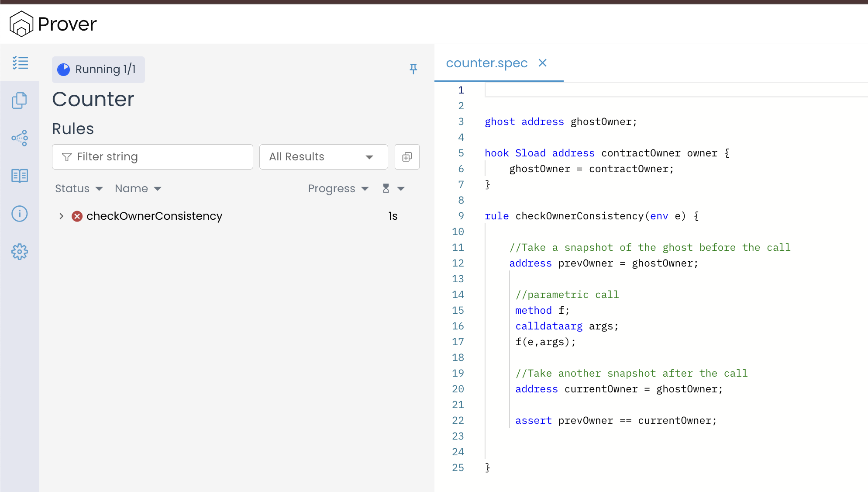Click the files copy sidebar icon
Screen dimensions: 868x492
[20, 100]
